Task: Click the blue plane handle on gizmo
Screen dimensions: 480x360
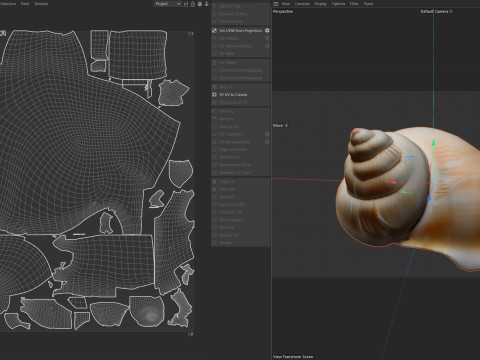Action: tap(410, 160)
